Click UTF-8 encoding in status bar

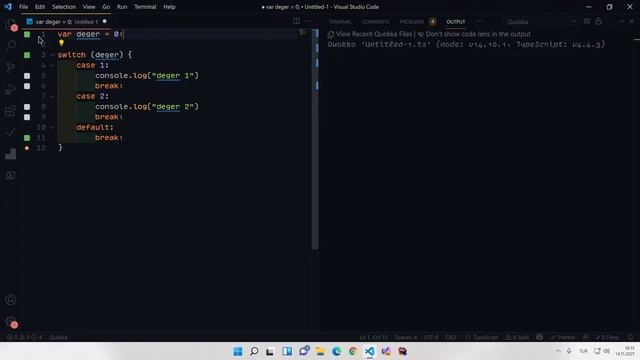pos(431,338)
